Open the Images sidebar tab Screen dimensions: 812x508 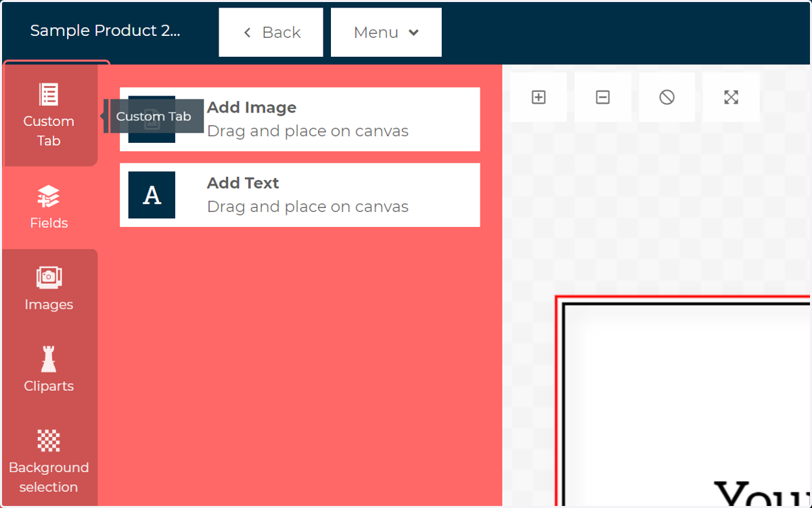click(49, 289)
